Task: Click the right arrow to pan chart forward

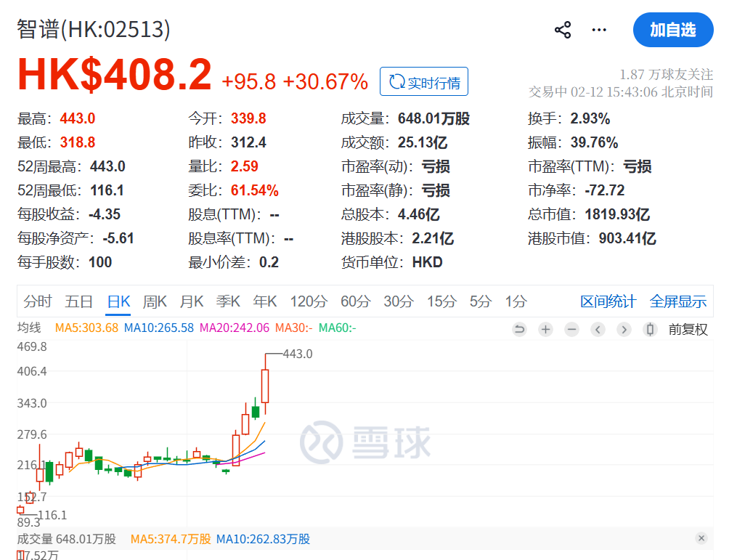Action: pyautogui.click(x=623, y=329)
